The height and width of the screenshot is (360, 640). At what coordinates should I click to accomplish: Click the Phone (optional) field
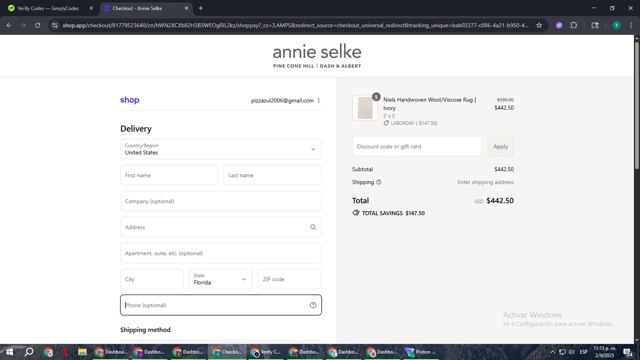[221, 305]
